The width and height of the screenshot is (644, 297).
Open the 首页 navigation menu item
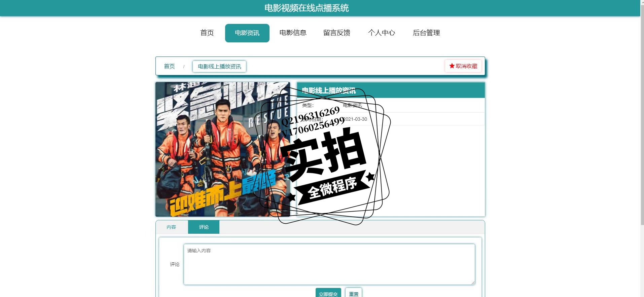pos(207,33)
